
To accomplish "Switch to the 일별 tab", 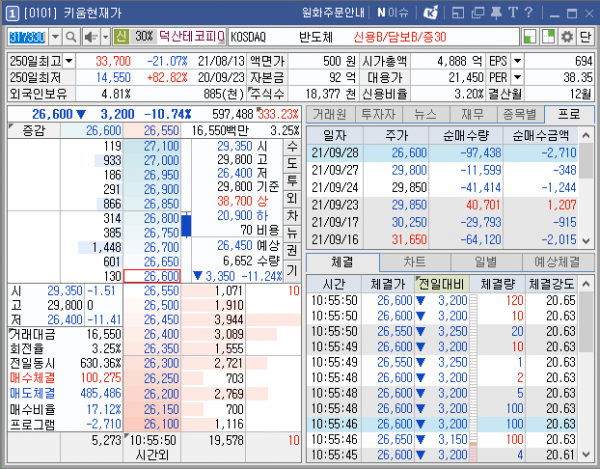I will pyautogui.click(x=486, y=262).
